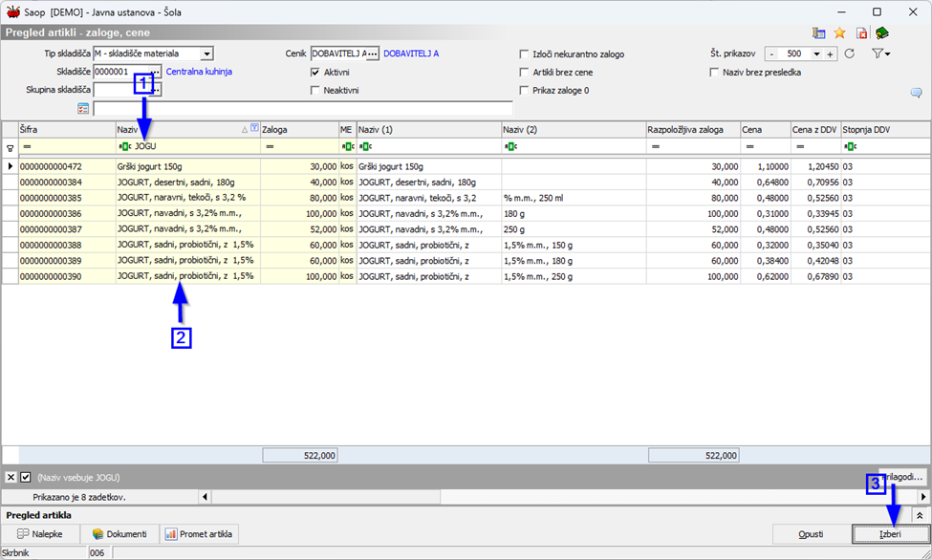The height and width of the screenshot is (560, 932).
Task: Click the yellow star favorites icon
Action: pos(839,33)
